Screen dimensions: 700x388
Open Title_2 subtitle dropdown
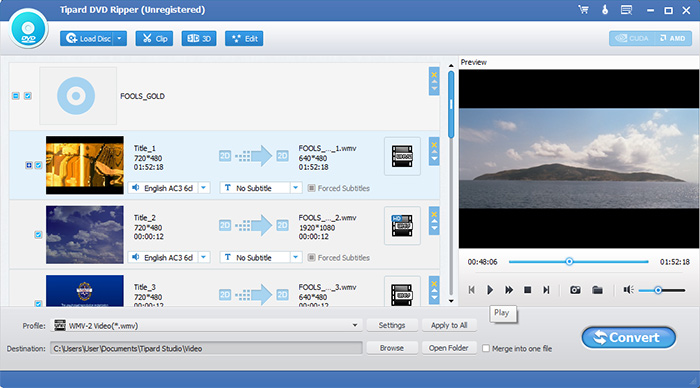pyautogui.click(x=296, y=257)
